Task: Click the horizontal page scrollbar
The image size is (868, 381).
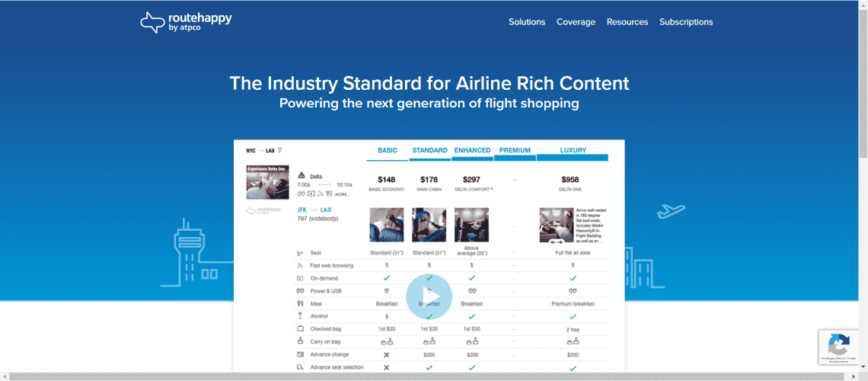Action: tap(429, 376)
